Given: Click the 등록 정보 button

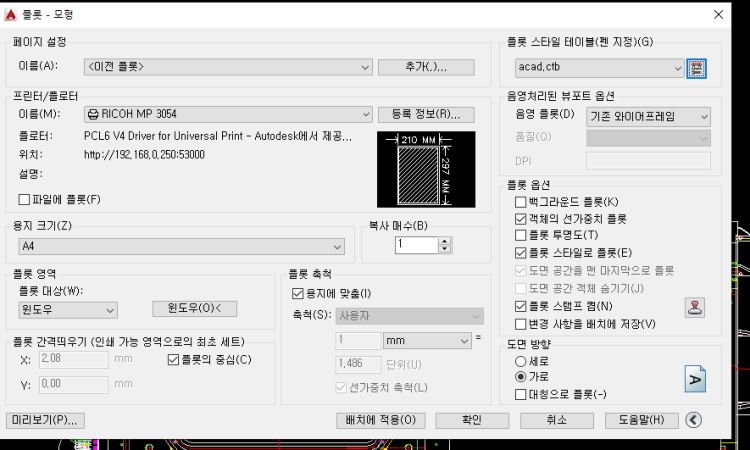Looking at the screenshot, I should point(425,114).
